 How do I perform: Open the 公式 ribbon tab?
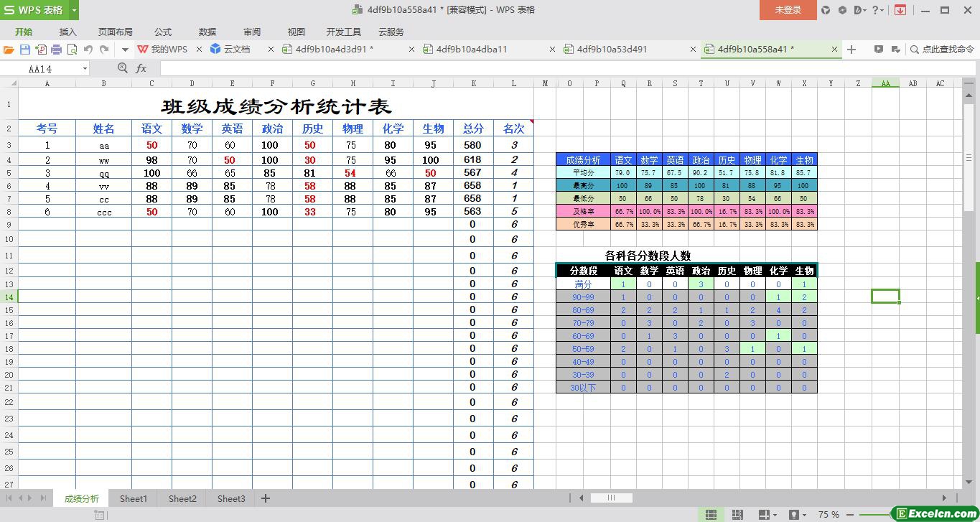pyautogui.click(x=162, y=32)
